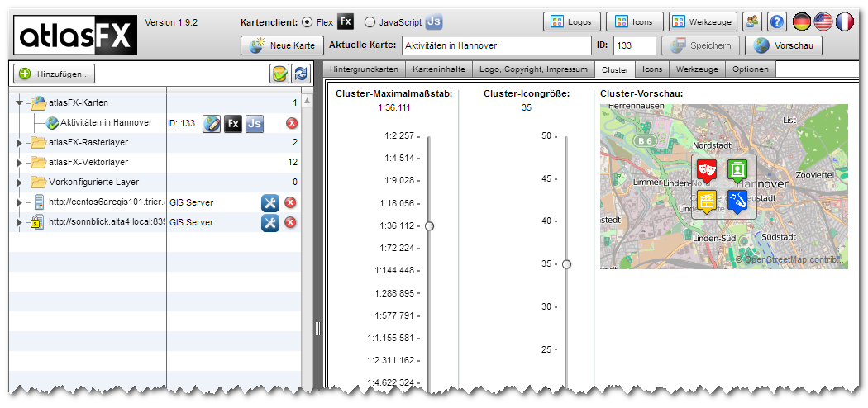
Task: Expand the centos6arcgis101 server node
Action: pyautogui.click(x=20, y=202)
